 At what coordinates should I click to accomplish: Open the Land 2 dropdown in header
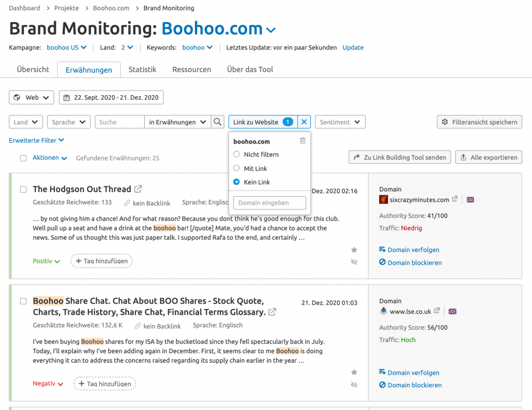[127, 47]
